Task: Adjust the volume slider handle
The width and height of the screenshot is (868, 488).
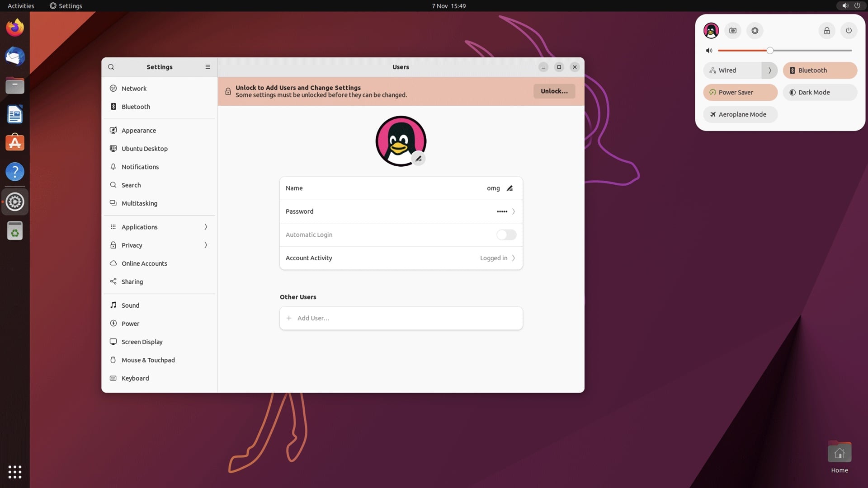Action: [770, 51]
